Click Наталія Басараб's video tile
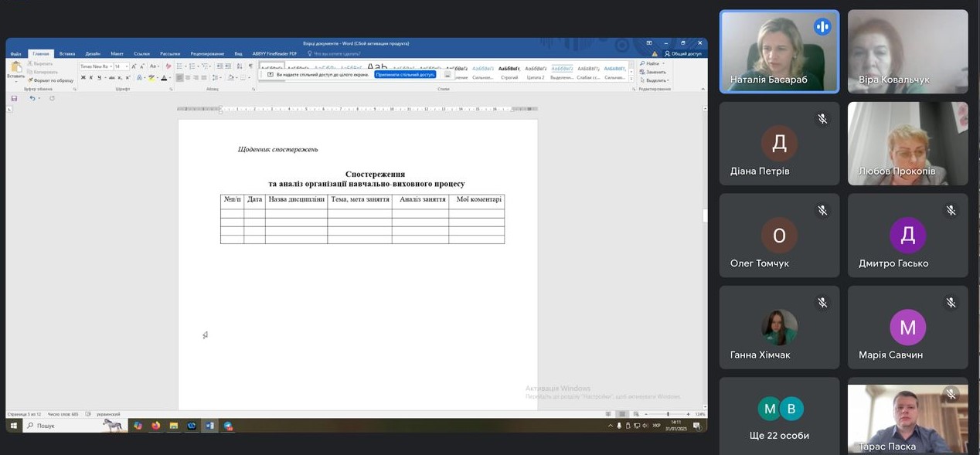The width and height of the screenshot is (980, 455). tap(779, 52)
